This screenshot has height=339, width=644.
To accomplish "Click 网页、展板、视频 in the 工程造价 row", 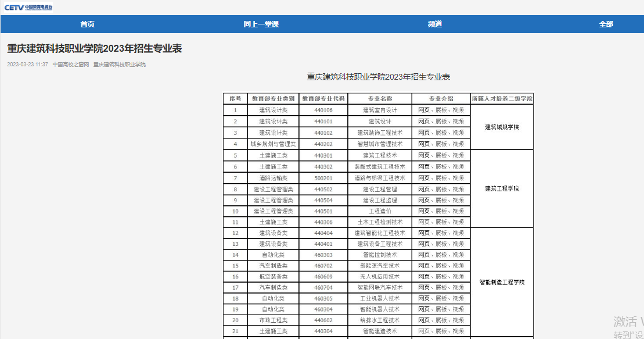I will pyautogui.click(x=441, y=211).
